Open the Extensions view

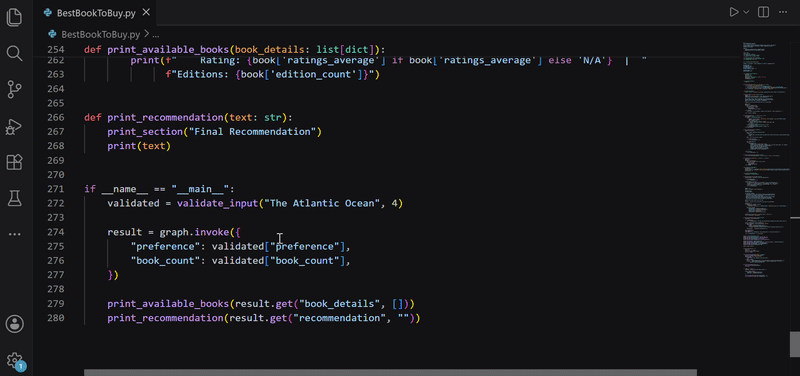[14, 162]
